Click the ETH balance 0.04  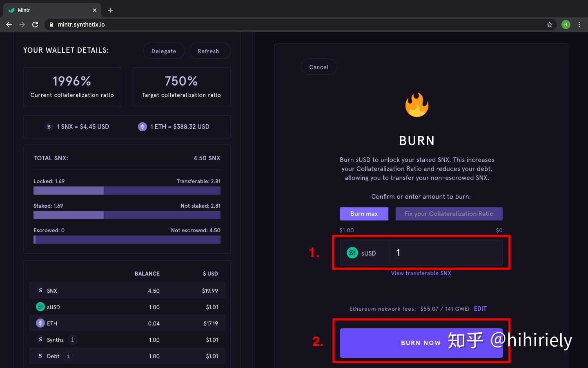(154, 323)
